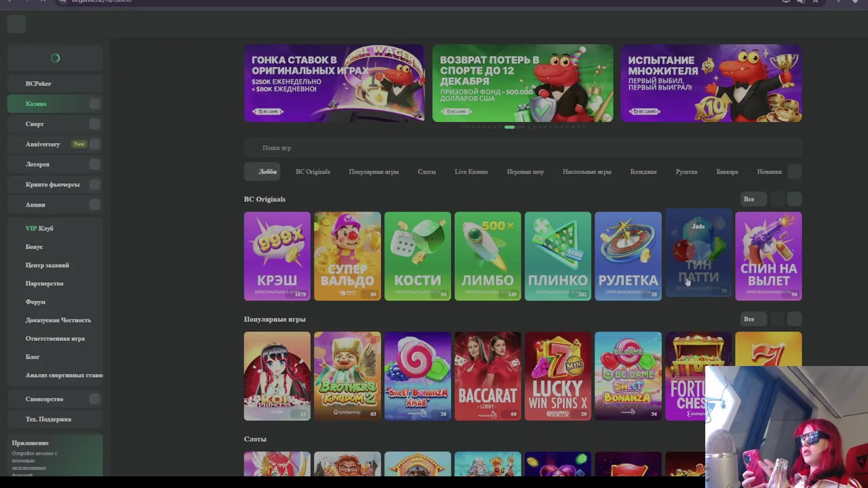Expand the Спорт sidebar submenu arrow
The width and height of the screenshot is (868, 488).
point(94,124)
